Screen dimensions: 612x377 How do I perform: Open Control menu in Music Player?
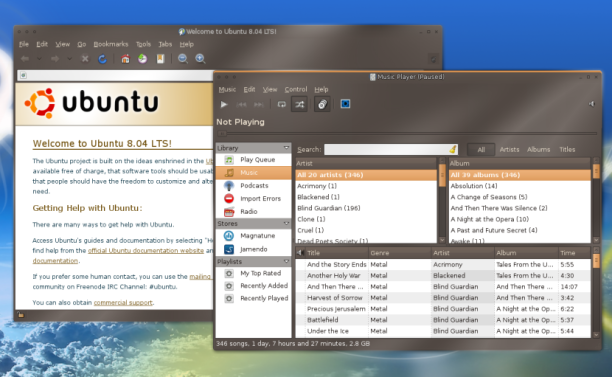[x=296, y=89]
